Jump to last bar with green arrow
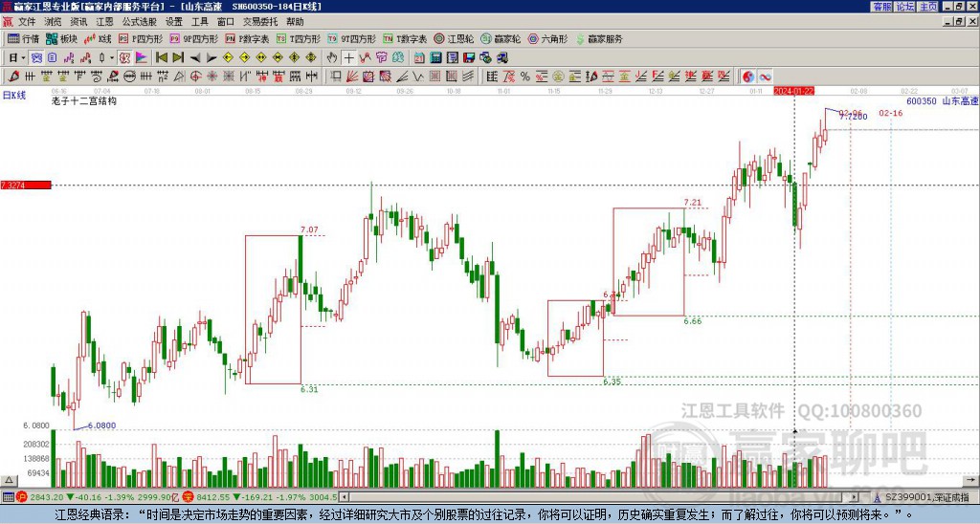 [x=178, y=58]
